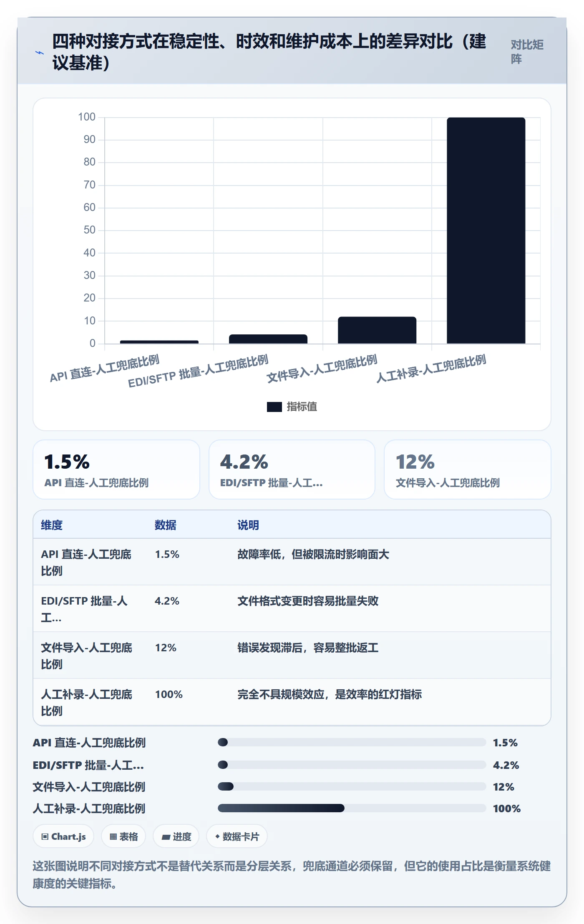Select the 数据卡片 tag chip
Screen dimensions: 584x924
point(237,836)
